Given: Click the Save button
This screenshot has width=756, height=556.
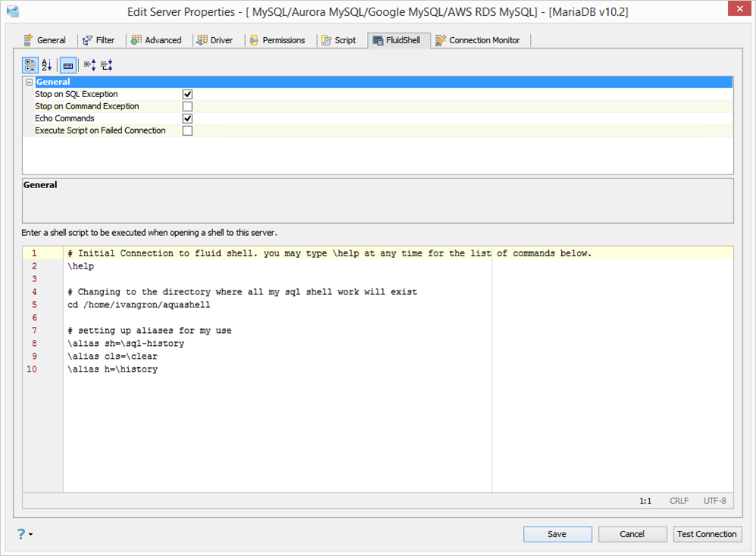Looking at the screenshot, I should pyautogui.click(x=557, y=534).
